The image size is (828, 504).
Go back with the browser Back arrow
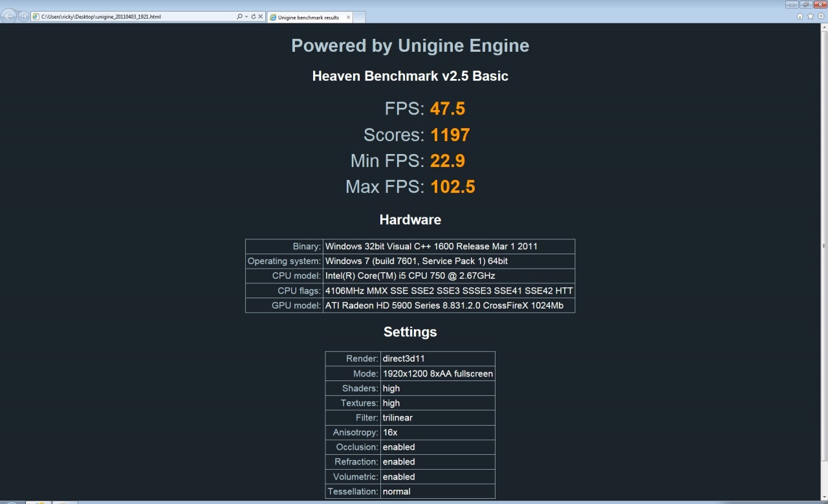(x=9, y=17)
